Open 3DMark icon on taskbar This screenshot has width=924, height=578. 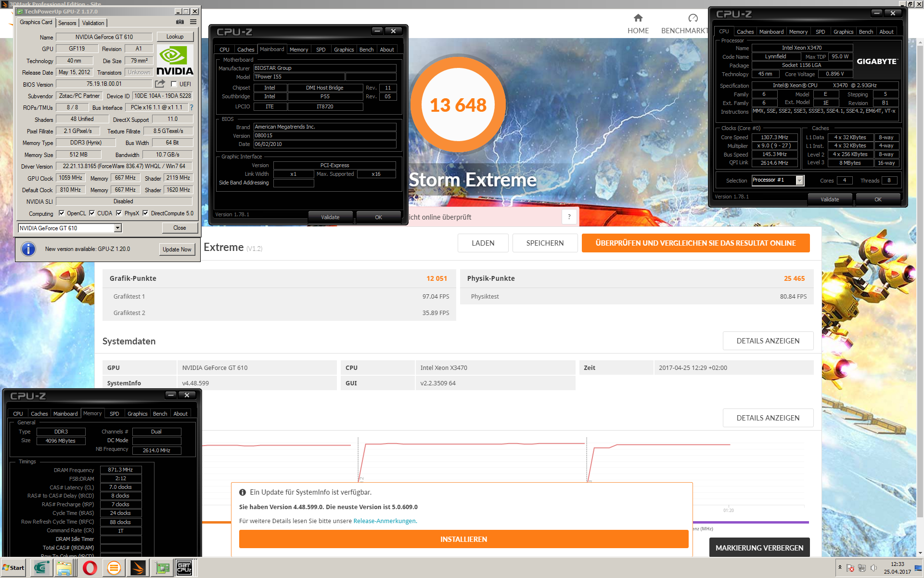pyautogui.click(x=138, y=568)
